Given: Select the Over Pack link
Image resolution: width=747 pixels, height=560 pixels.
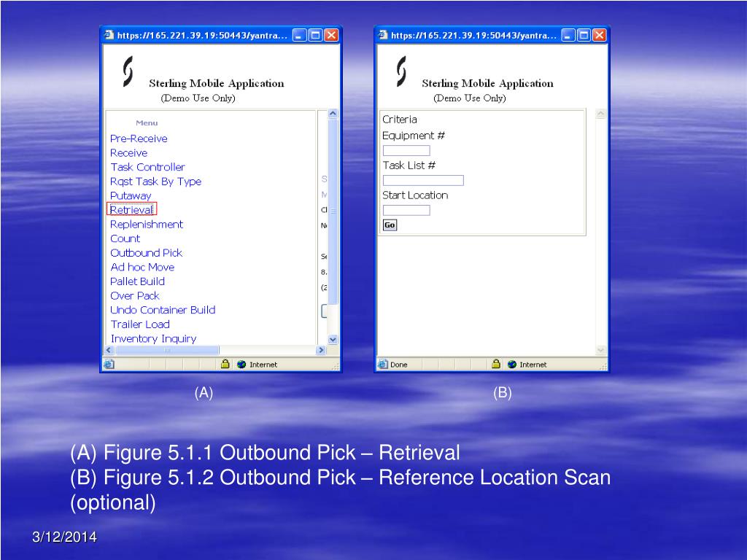Looking at the screenshot, I should [135, 296].
